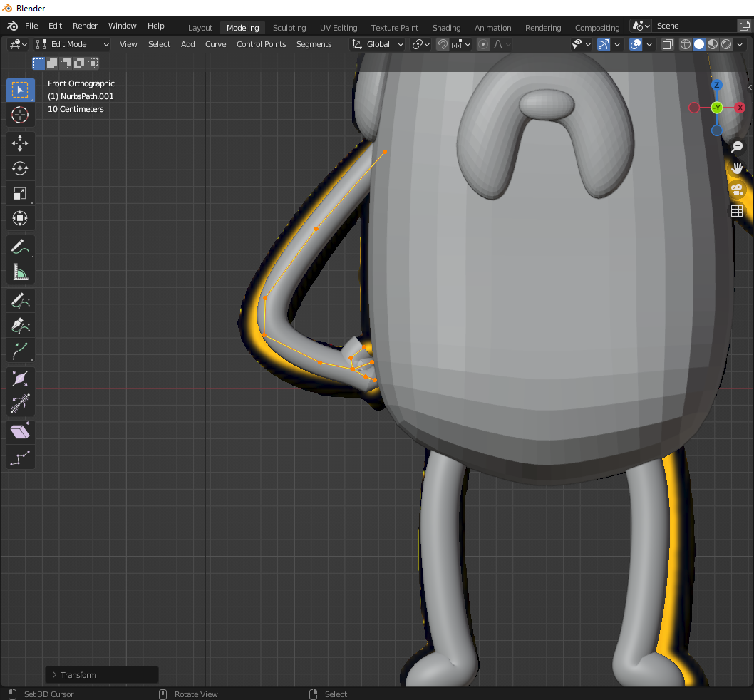Open Global transform orientation dropdown
This screenshot has width=754, height=700.
coord(378,45)
